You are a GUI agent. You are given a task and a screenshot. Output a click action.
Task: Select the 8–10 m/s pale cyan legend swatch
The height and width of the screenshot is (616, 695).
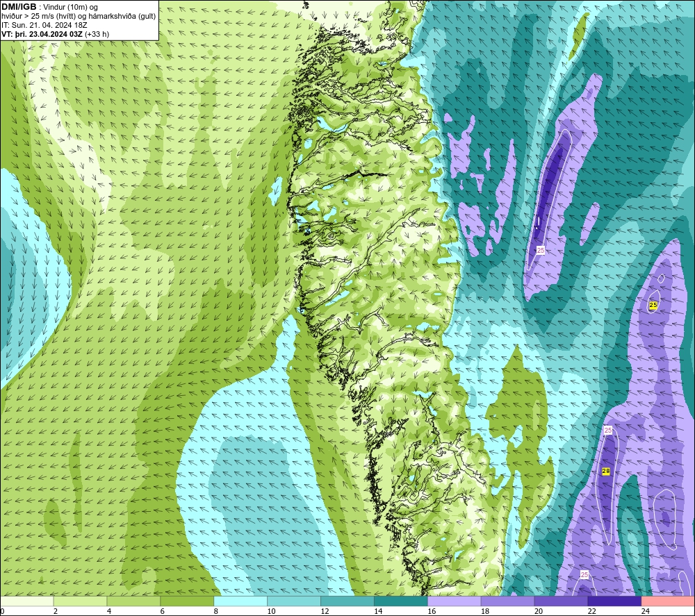click(x=240, y=601)
